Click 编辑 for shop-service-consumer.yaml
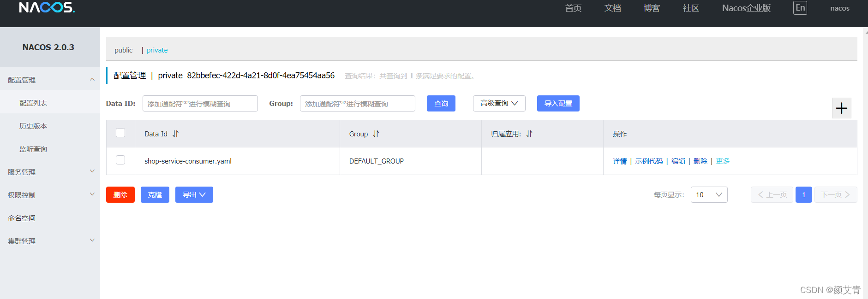 [678, 161]
